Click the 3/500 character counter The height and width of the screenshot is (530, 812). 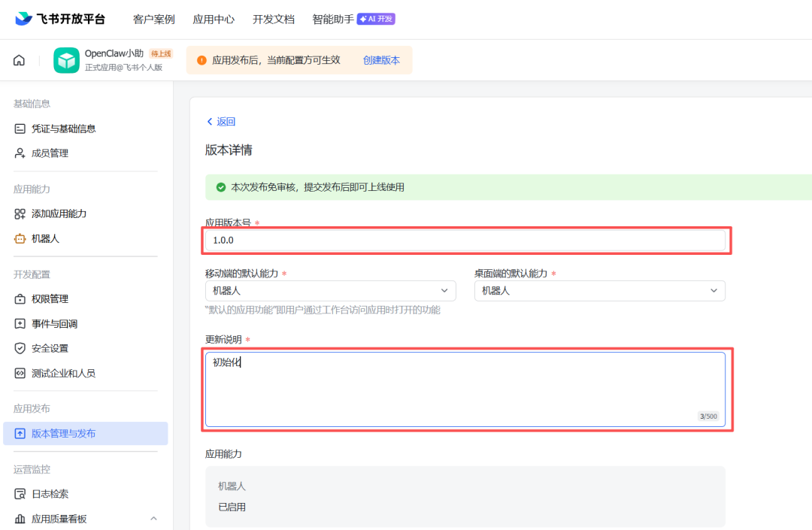coord(708,416)
